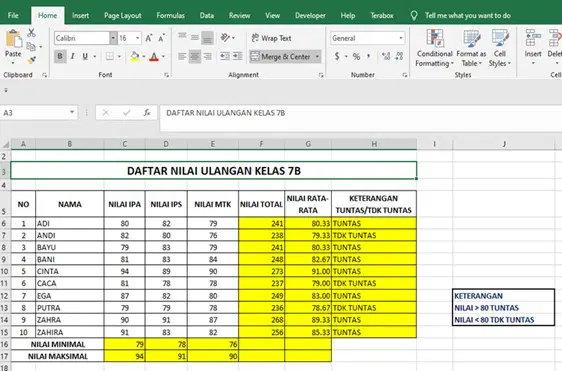Open the Fill Color dropdown arrow
This screenshot has width=562, height=371.
[x=144, y=56]
